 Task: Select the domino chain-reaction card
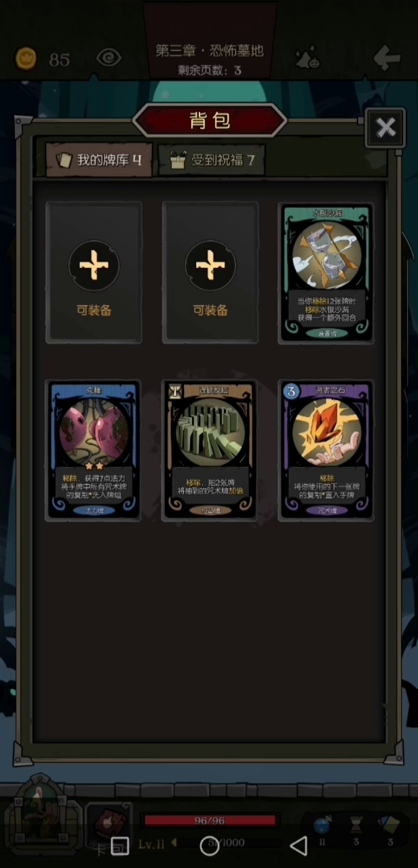point(210,450)
